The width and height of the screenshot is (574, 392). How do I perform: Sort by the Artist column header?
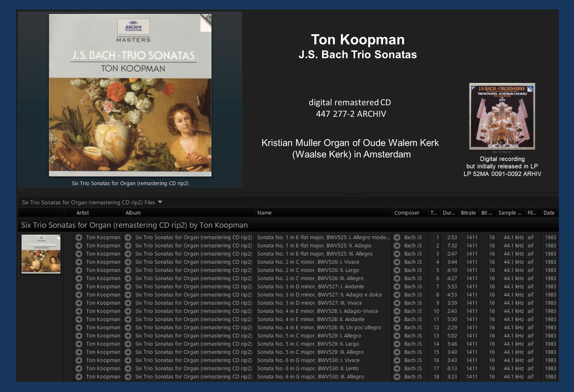tap(82, 213)
